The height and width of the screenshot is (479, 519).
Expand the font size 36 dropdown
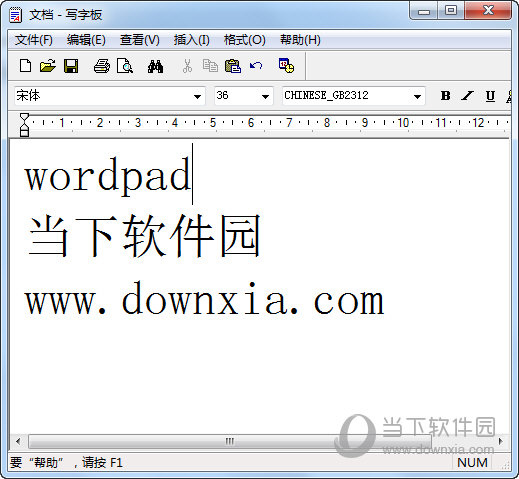(x=265, y=97)
